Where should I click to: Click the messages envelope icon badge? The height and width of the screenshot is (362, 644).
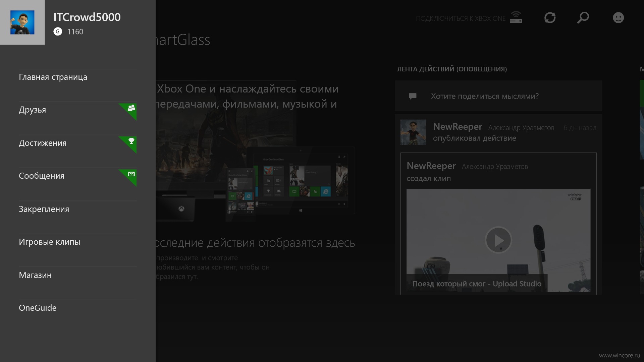(x=131, y=174)
